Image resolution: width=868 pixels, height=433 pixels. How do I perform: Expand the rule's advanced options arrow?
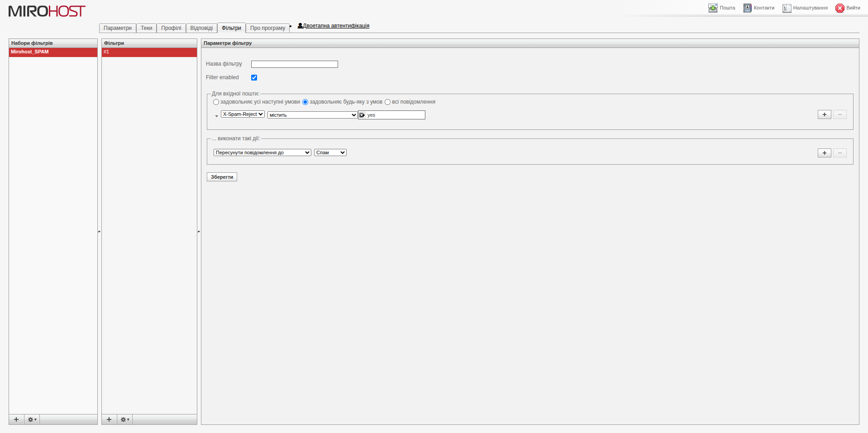coord(216,116)
